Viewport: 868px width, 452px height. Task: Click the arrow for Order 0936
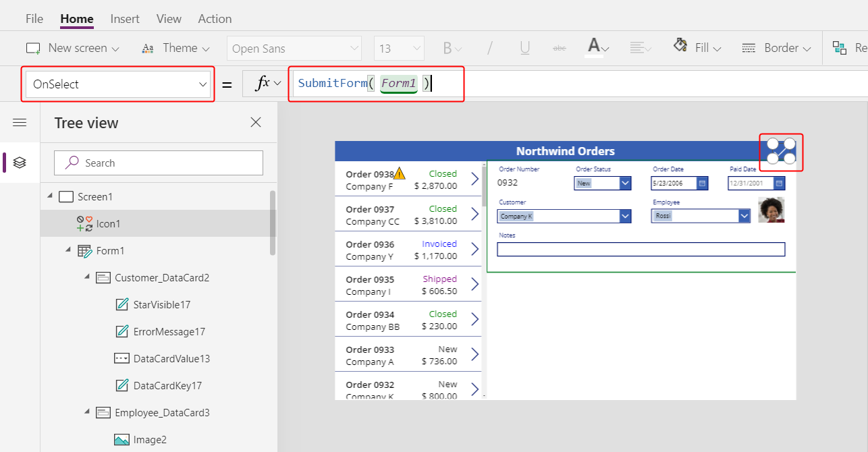click(474, 249)
